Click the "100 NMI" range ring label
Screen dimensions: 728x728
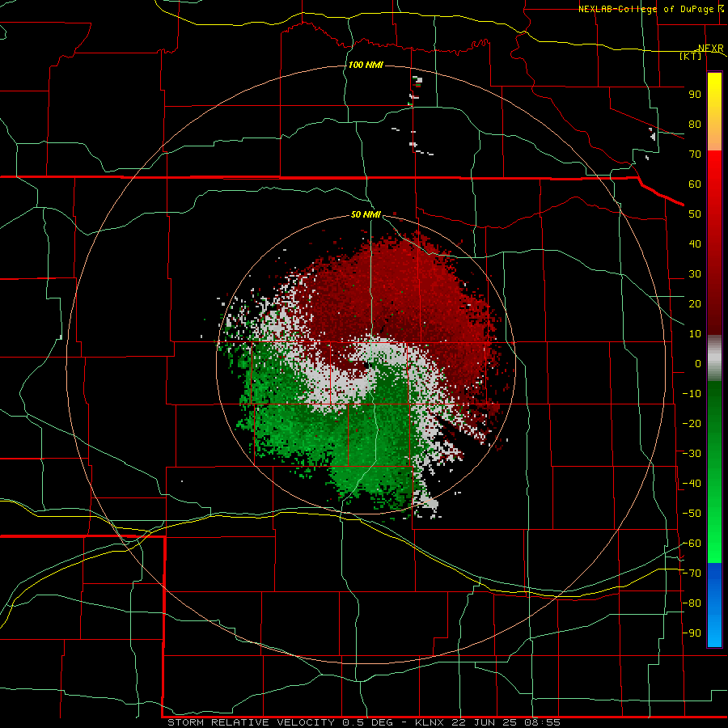click(366, 65)
